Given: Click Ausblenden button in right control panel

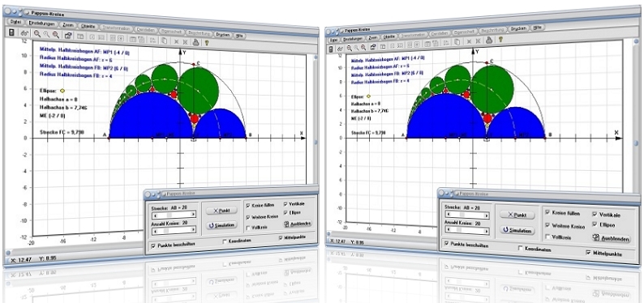Looking at the screenshot, I should [611, 238].
